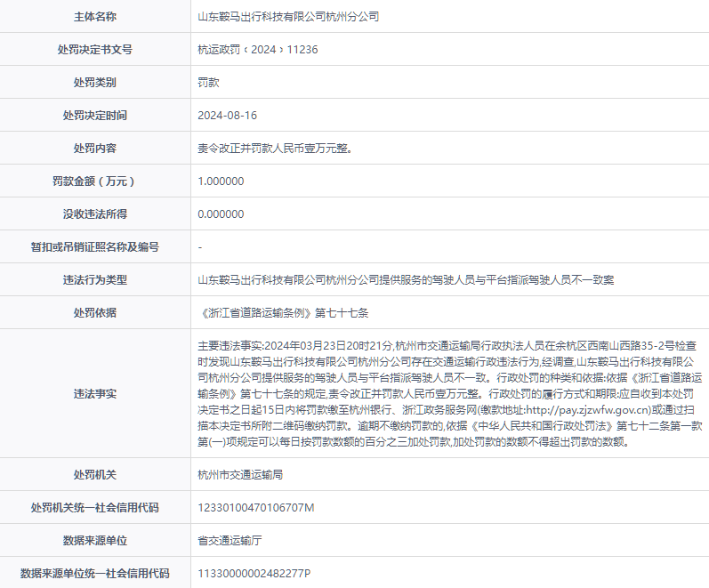
Task: Select the label 处罚决定书文号
Action: 95,50
